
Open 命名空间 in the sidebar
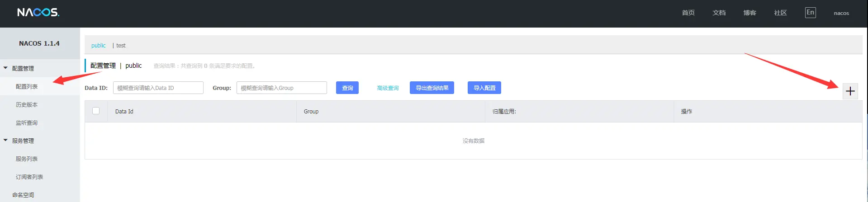[23, 195]
